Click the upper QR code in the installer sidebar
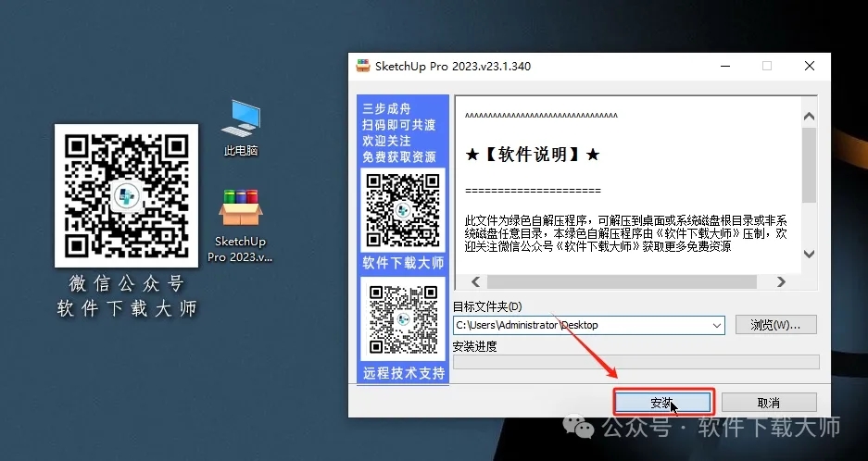Screen dimensions: 868x461 click(403, 210)
